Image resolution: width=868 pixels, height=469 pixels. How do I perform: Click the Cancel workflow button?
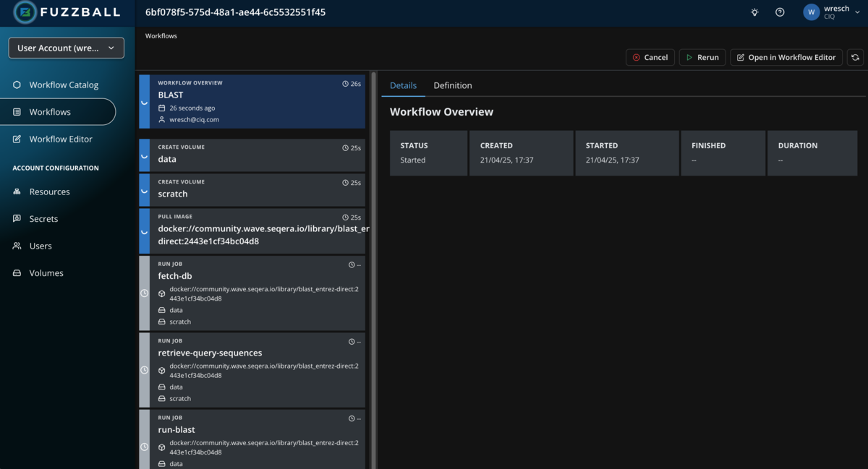(x=650, y=57)
